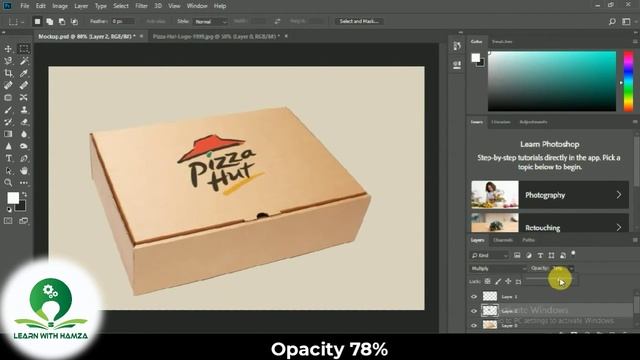
Task: Toggle Lock transparent pixels in Layers panel
Action: click(x=487, y=281)
